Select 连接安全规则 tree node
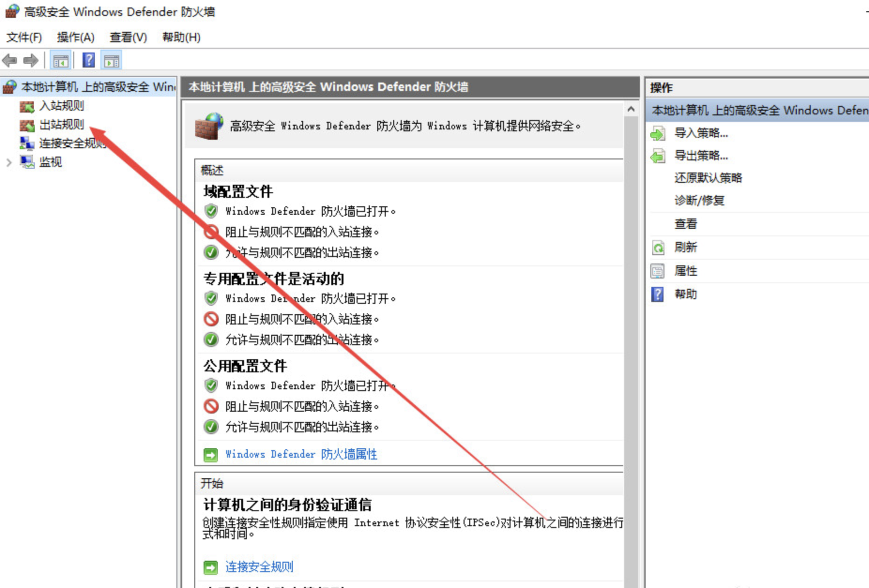Screen dimensions: 869x588 72,143
